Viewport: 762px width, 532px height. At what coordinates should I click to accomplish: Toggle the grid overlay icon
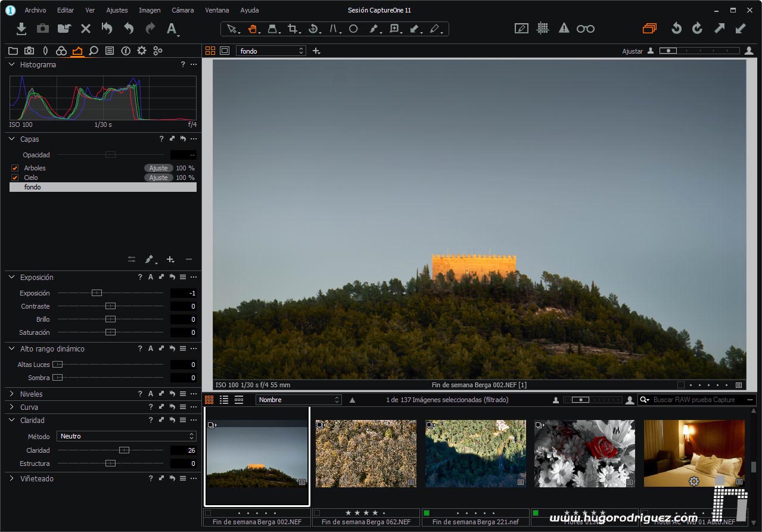coord(542,29)
